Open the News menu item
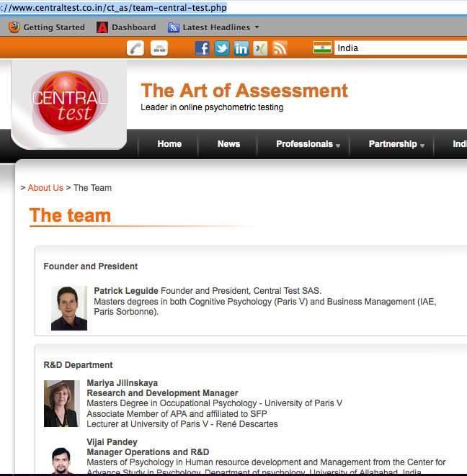Screen dimensions: 467x476 pos(228,144)
